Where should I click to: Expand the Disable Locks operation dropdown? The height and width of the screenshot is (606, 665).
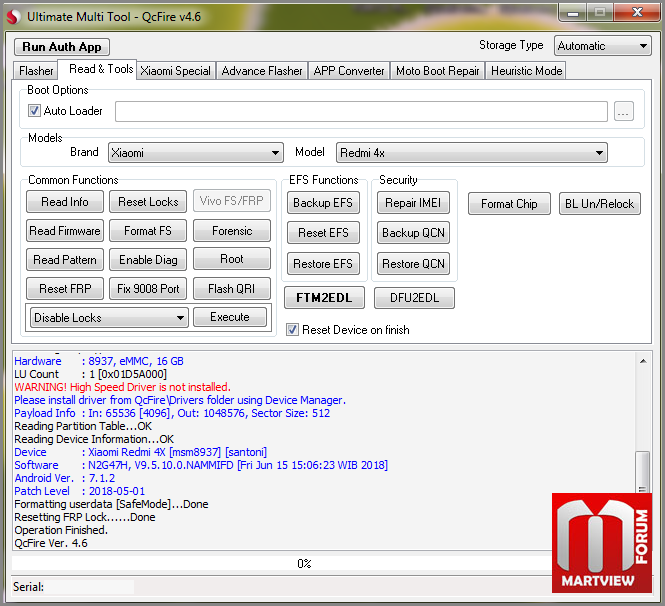pos(109,318)
